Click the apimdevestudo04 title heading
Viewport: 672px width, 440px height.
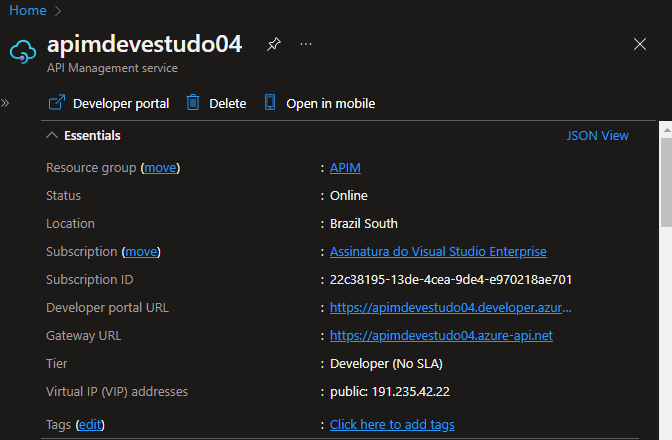[x=144, y=44]
